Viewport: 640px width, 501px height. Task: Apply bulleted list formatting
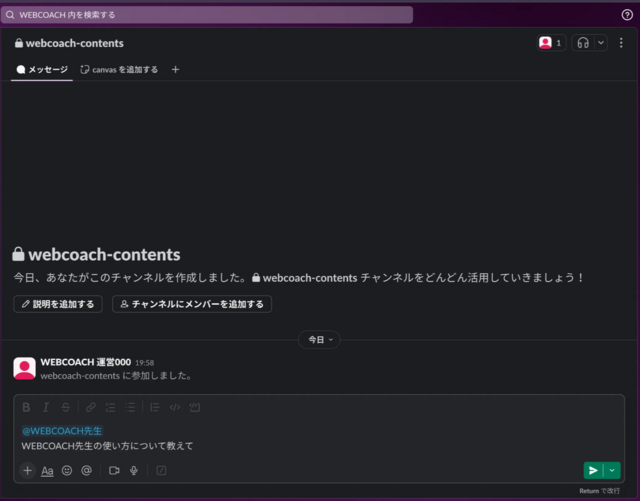click(x=130, y=407)
